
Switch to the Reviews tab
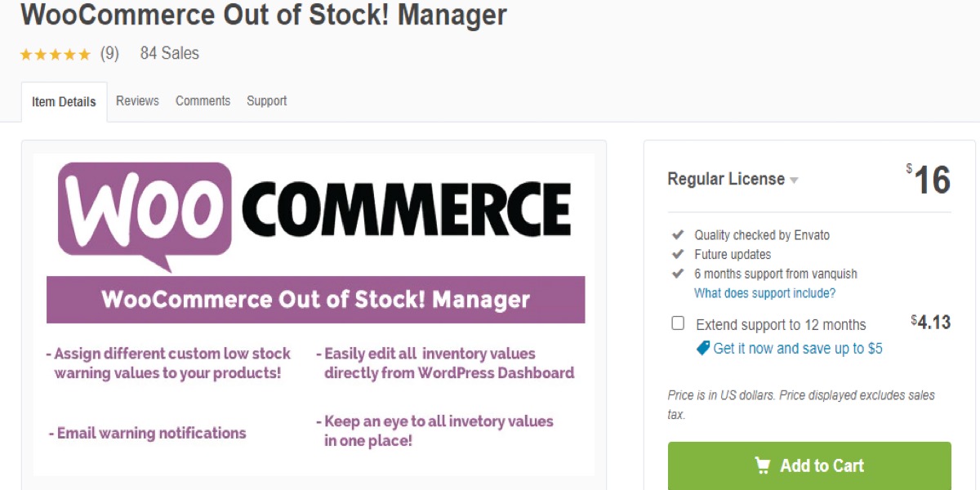(x=137, y=101)
